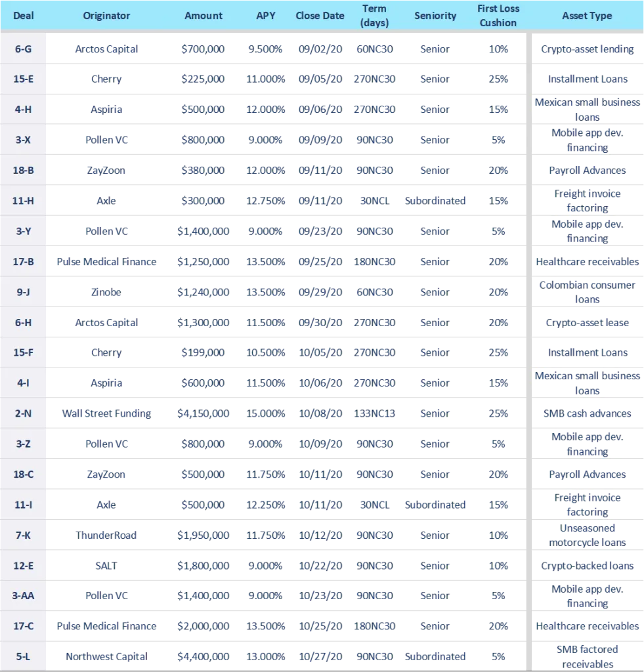This screenshot has width=644, height=672.
Task: Click the First Loss Cushion header
Action: (x=498, y=16)
